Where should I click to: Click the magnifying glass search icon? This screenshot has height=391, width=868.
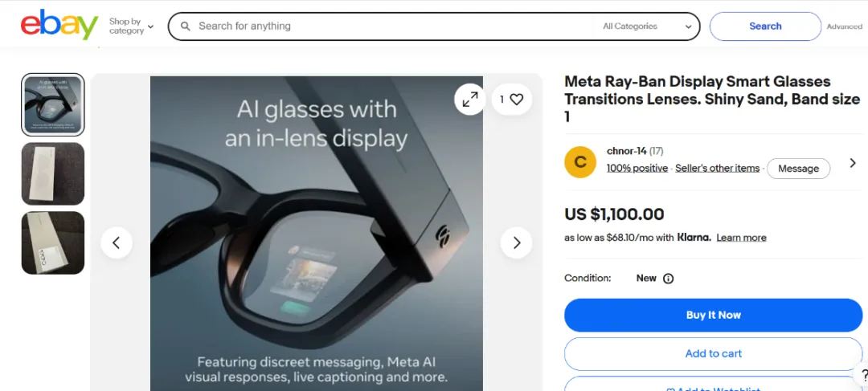click(x=186, y=26)
